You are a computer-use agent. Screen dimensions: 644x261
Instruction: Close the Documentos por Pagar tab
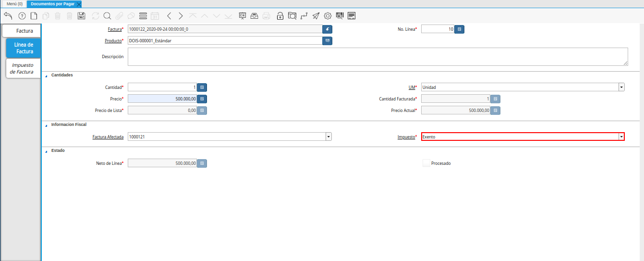(x=79, y=4)
